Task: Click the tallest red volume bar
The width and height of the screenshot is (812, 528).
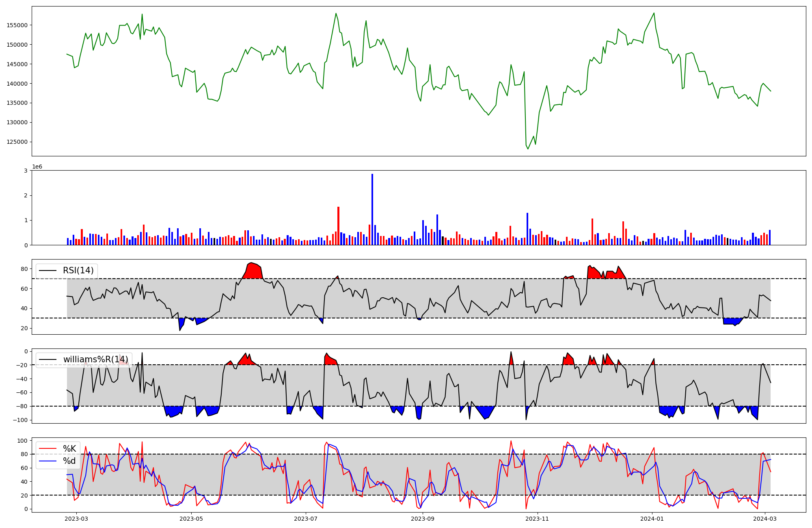Action: (x=338, y=226)
